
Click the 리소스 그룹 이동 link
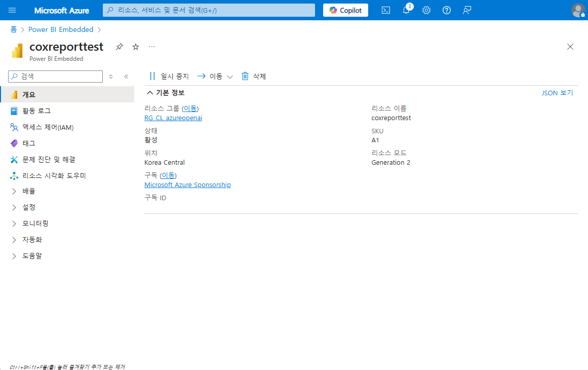pyautogui.click(x=190, y=108)
